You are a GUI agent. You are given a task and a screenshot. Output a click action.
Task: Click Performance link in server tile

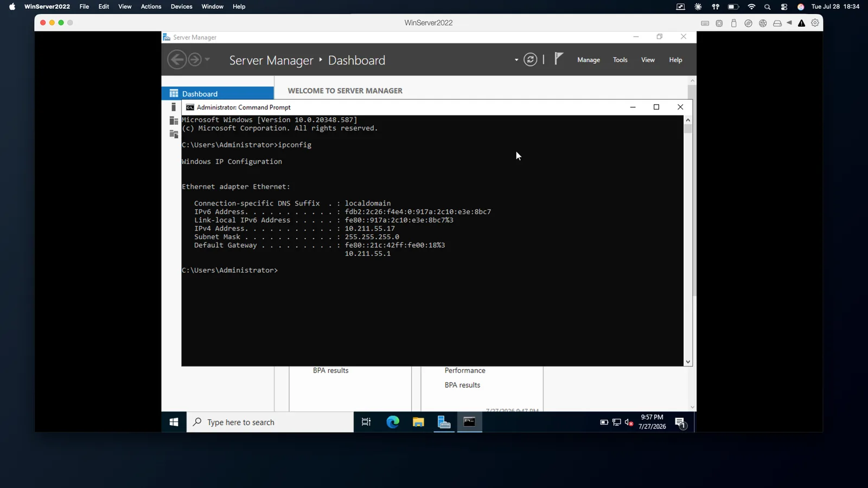tap(465, 370)
